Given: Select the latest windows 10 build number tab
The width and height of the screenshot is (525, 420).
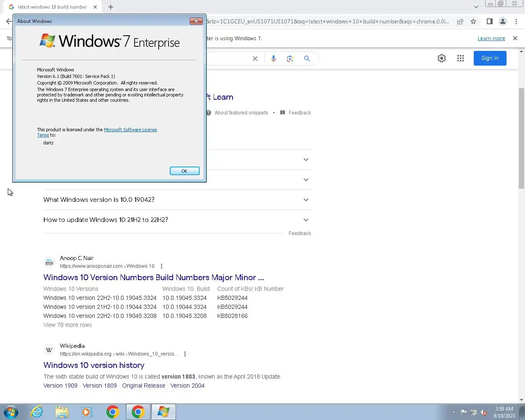Looking at the screenshot, I should pyautogui.click(x=52, y=7).
